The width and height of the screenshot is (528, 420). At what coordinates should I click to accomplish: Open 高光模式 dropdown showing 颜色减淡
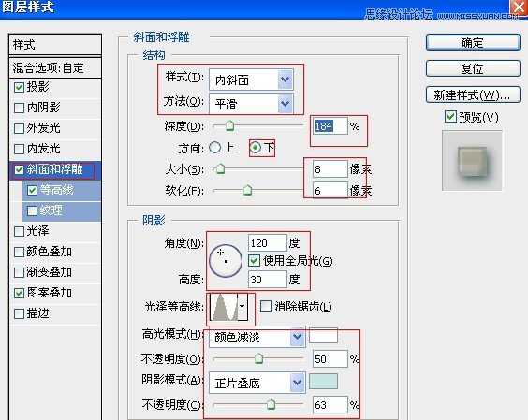[x=257, y=337]
